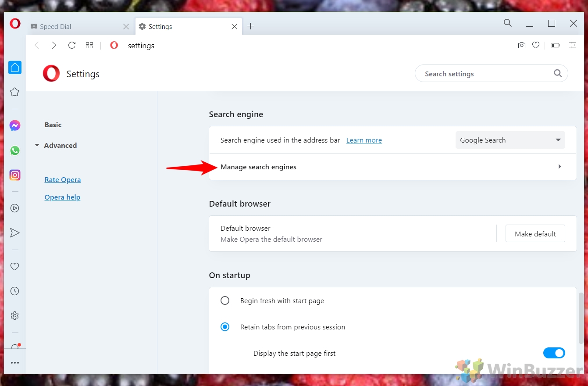Open the heart Pinboards icon in sidebar
The image size is (588, 386).
pos(15,266)
